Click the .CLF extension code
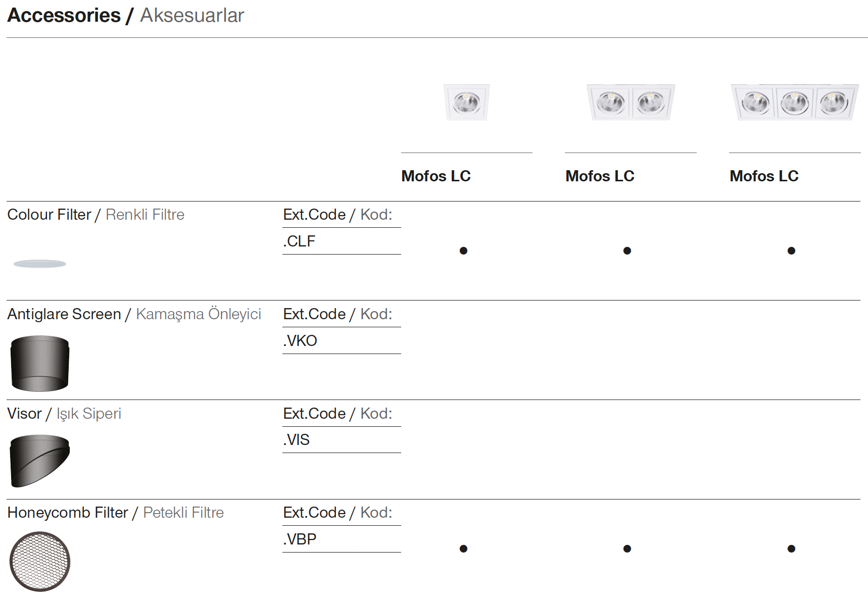The height and width of the screenshot is (598, 868). point(299,241)
